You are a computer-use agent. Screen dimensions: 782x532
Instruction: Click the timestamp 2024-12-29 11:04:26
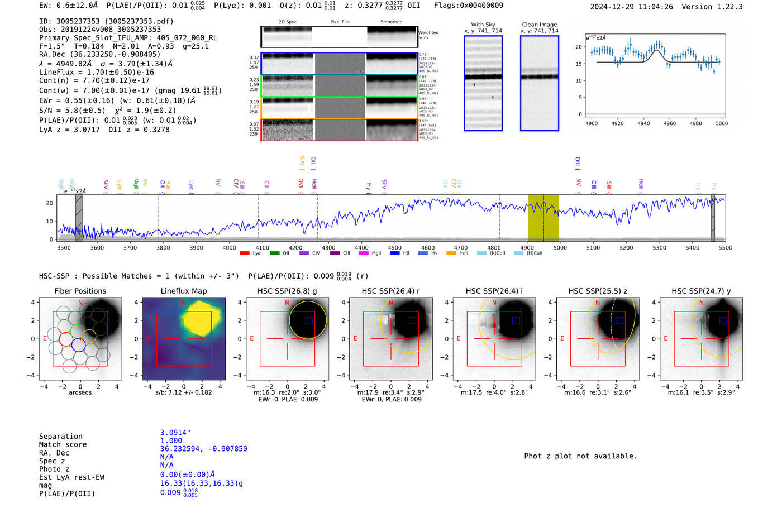pos(632,7)
